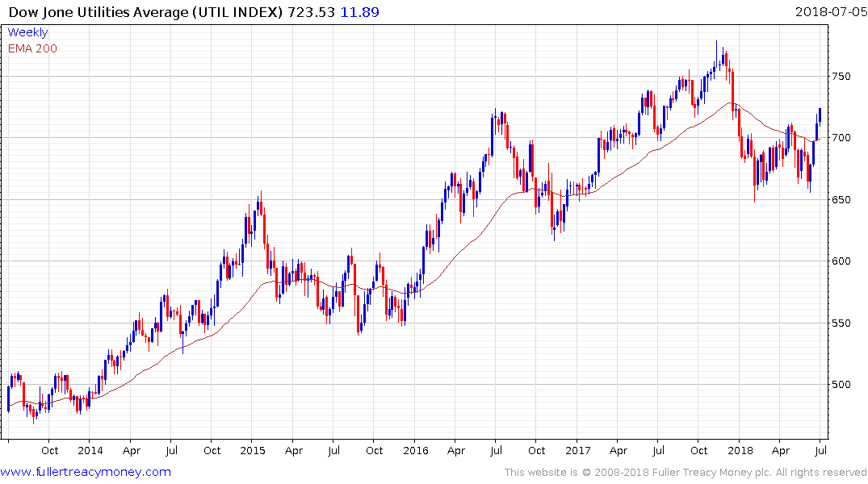Image resolution: width=868 pixels, height=484 pixels.
Task: Click the 700 price axis label
Action: (842, 138)
